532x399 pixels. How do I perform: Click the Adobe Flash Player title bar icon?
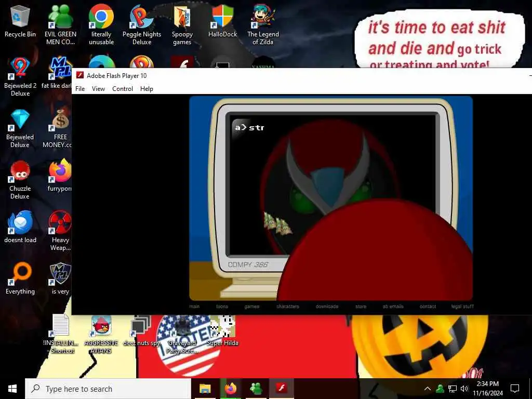79,75
